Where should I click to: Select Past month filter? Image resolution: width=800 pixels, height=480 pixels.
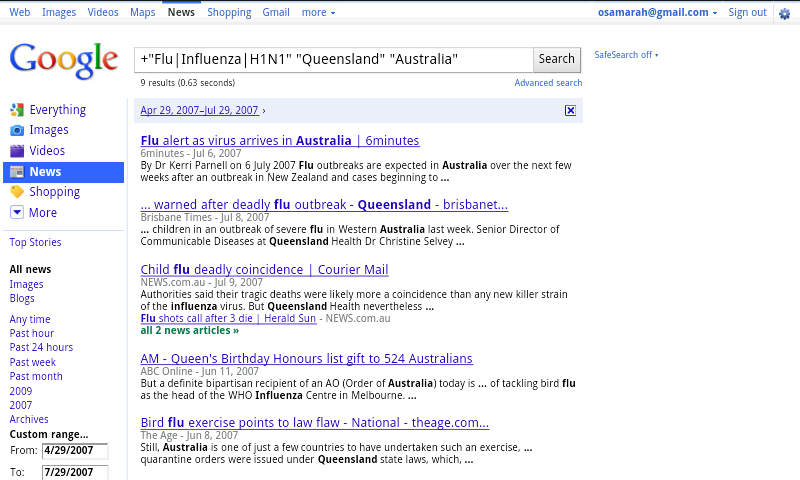click(x=36, y=376)
